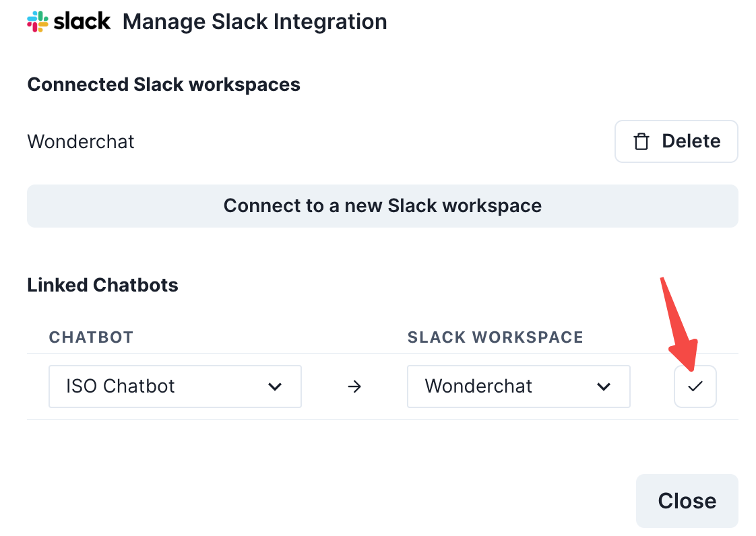Click the trash can icon

pyautogui.click(x=641, y=141)
